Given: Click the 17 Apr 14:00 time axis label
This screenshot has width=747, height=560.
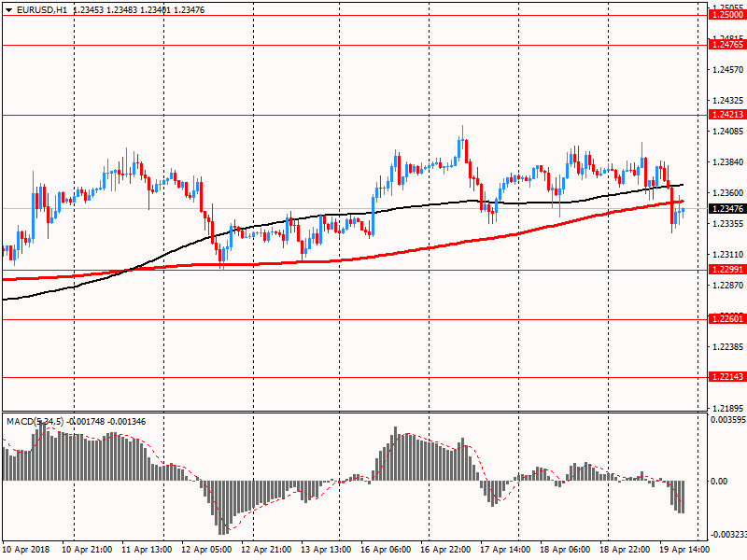Looking at the screenshot, I should pyautogui.click(x=504, y=551).
